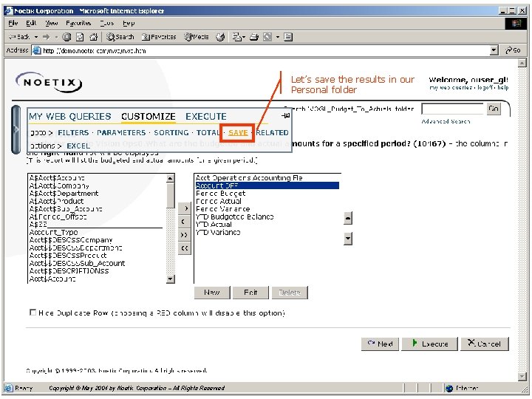
Task: Click the search folder text field
Action: coord(452,109)
